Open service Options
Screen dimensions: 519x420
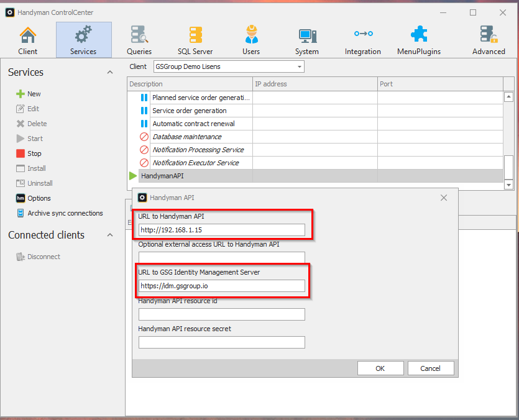(x=34, y=198)
